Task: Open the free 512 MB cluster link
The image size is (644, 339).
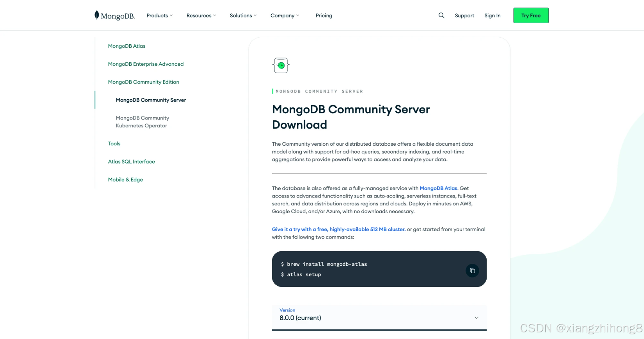Action: pos(339,229)
